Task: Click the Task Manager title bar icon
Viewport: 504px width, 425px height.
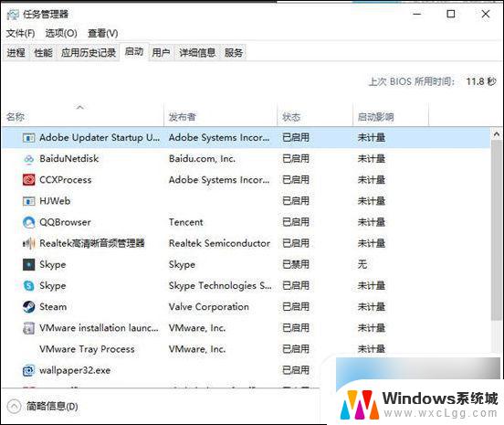Action: pos(13,15)
